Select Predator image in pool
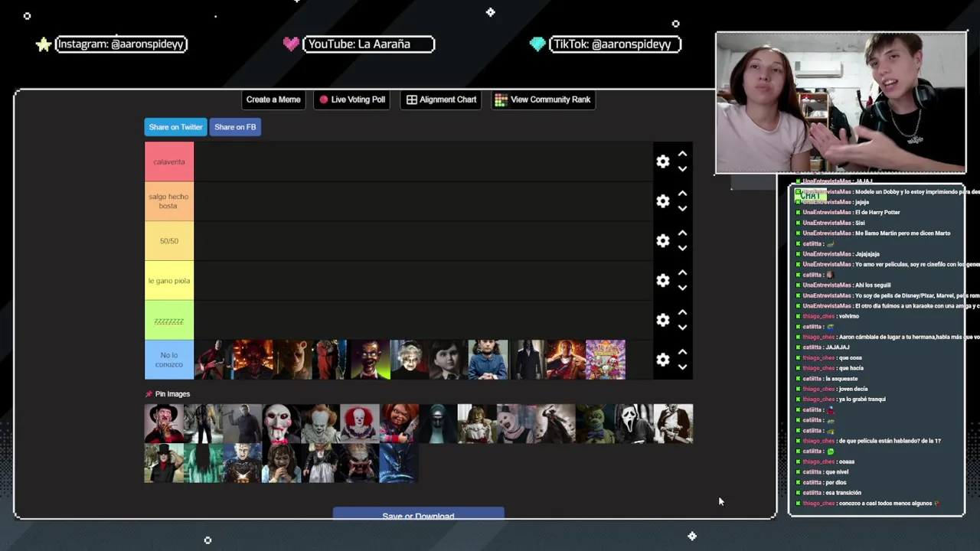The image size is (980, 551). [x=360, y=463]
